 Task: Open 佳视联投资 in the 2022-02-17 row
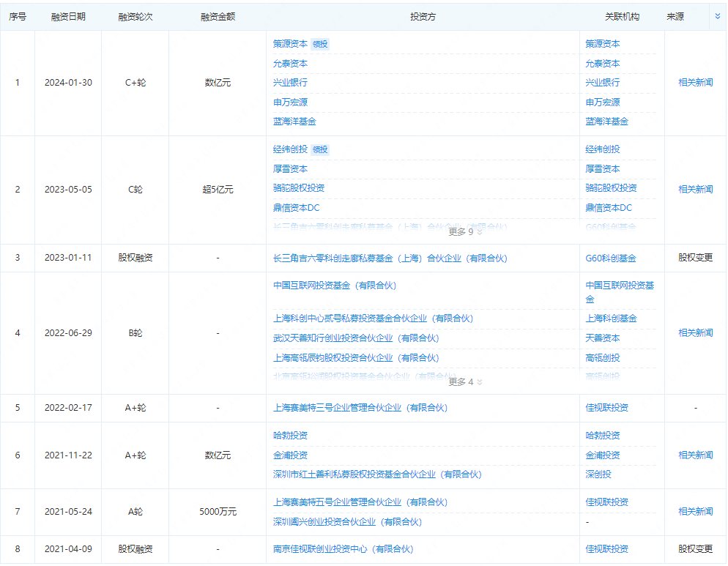(607, 408)
